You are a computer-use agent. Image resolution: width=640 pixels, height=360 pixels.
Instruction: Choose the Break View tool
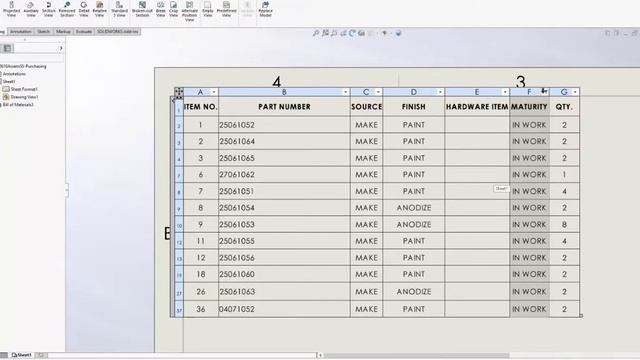coord(160,9)
